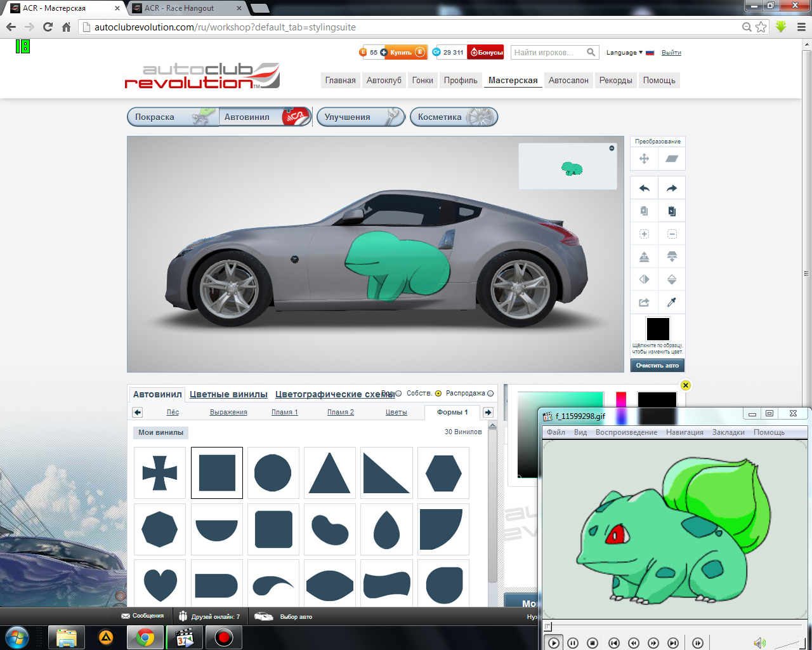812x650 pixels.
Task: Open the Улучшения workshop section
Action: click(360, 117)
